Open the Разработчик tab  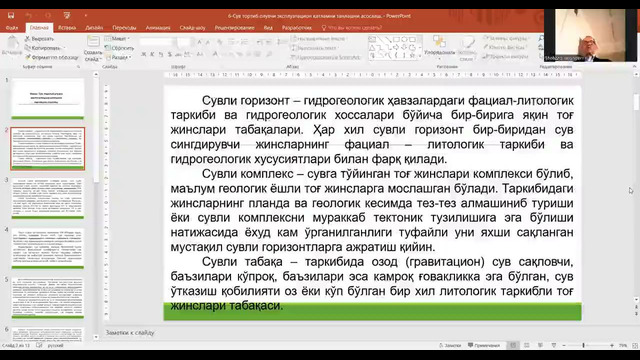click(x=297, y=28)
